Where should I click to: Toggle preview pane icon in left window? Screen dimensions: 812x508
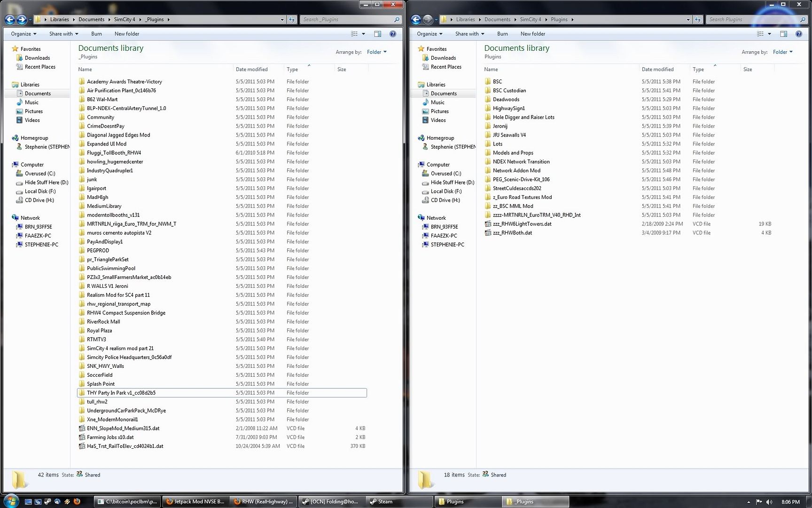[x=377, y=34]
